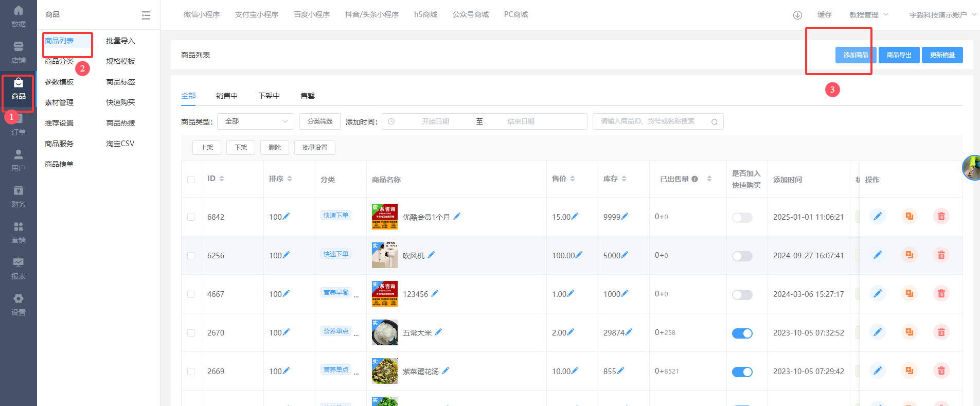Click the 结束日期 end date field
Viewport: 980px width, 406px height.
tap(521, 121)
